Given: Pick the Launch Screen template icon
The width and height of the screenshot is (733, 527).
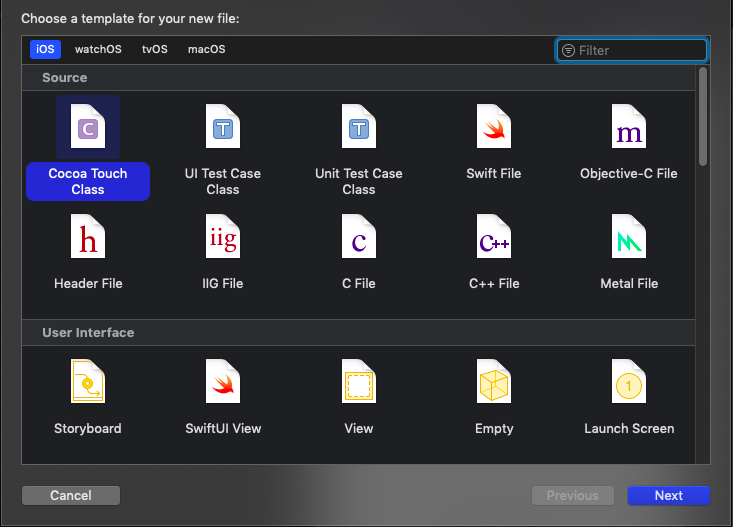Looking at the screenshot, I should (x=629, y=382).
